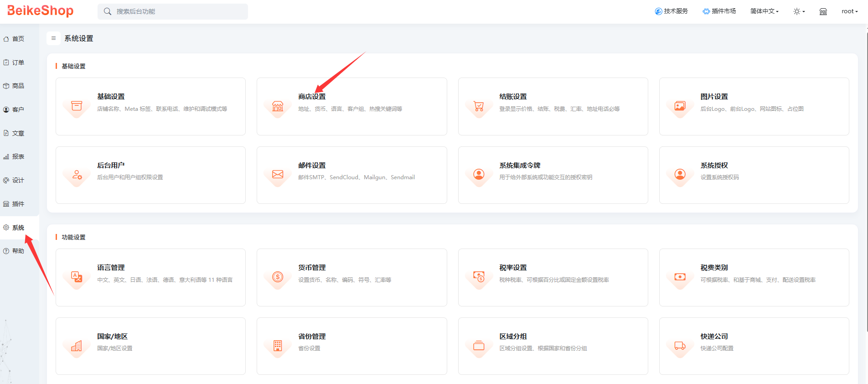Click the shopping cart checkout settings icon

pos(479,106)
